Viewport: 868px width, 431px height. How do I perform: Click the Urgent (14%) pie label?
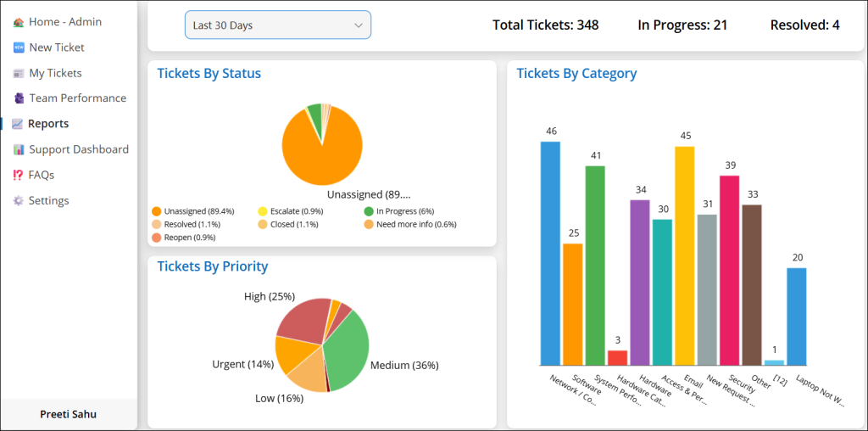(x=243, y=364)
